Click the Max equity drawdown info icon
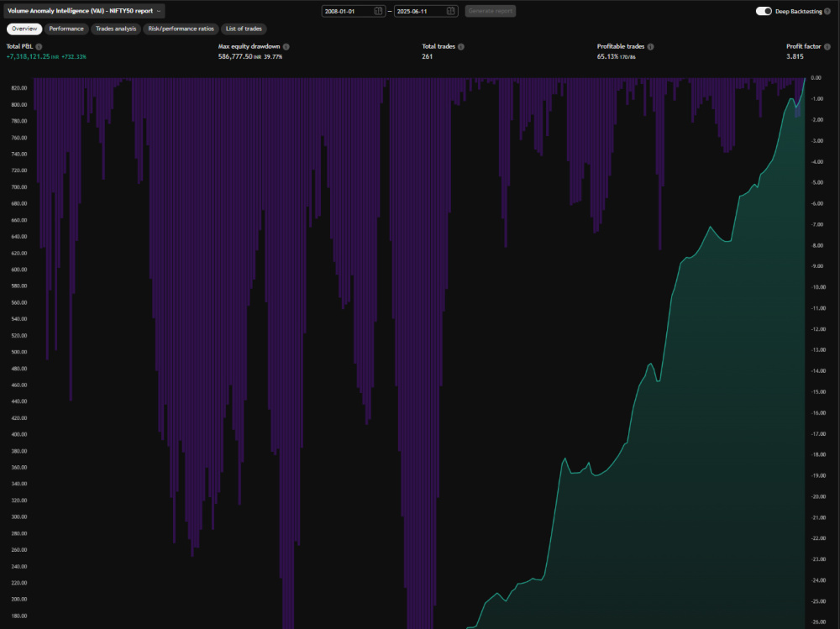Image resolution: width=840 pixels, height=629 pixels. [286, 47]
